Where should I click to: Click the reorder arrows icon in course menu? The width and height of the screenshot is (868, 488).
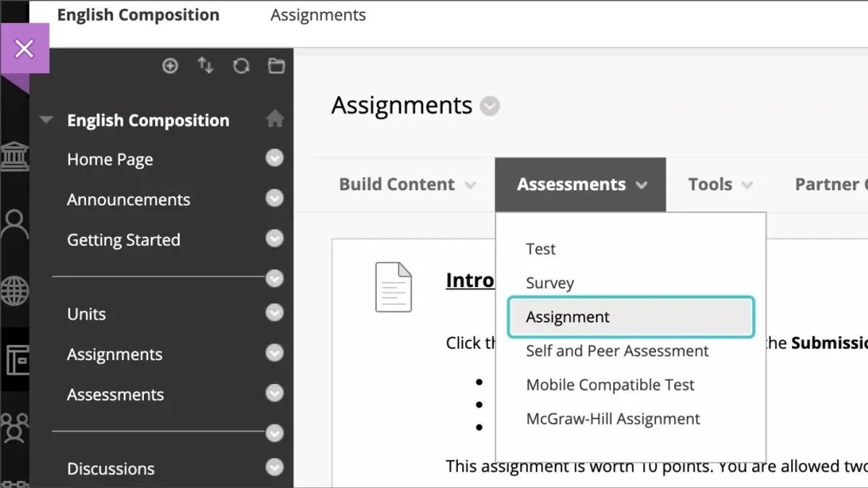tap(205, 67)
